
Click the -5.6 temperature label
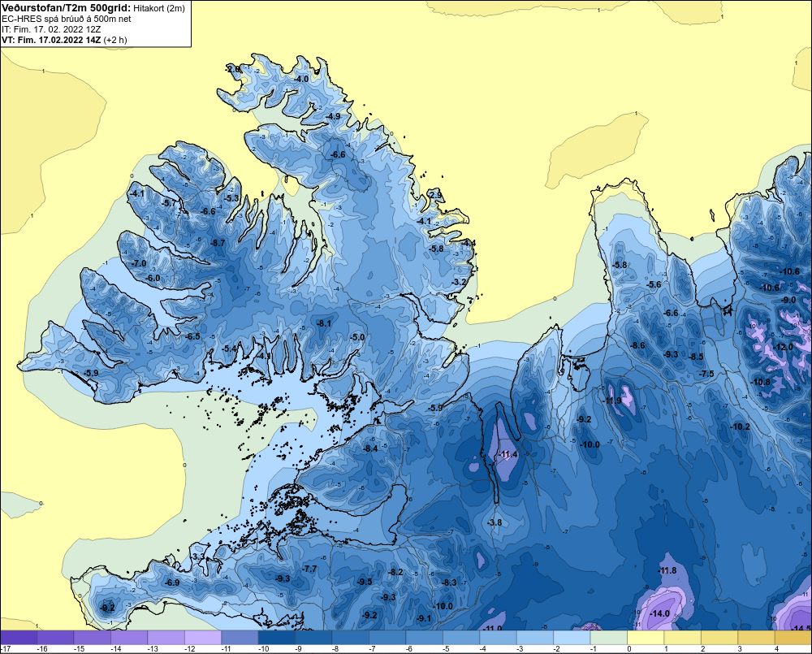point(654,284)
